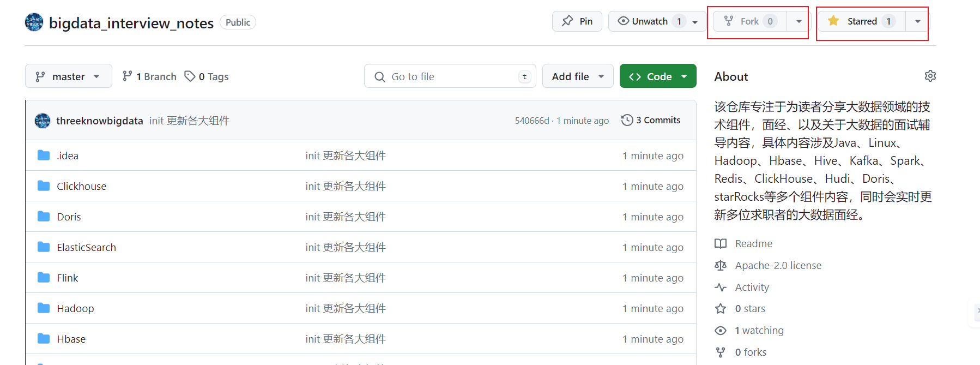The width and height of the screenshot is (980, 365).
Task: View the 1 Branch link
Action: tap(149, 76)
